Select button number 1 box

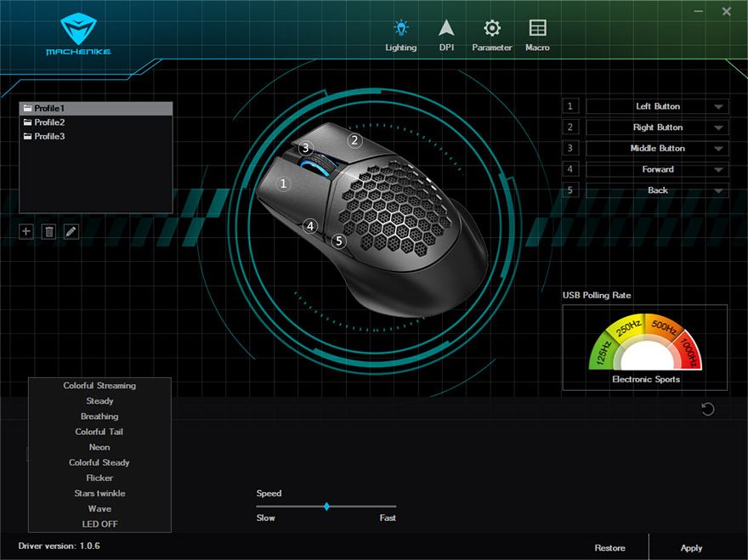coord(570,106)
